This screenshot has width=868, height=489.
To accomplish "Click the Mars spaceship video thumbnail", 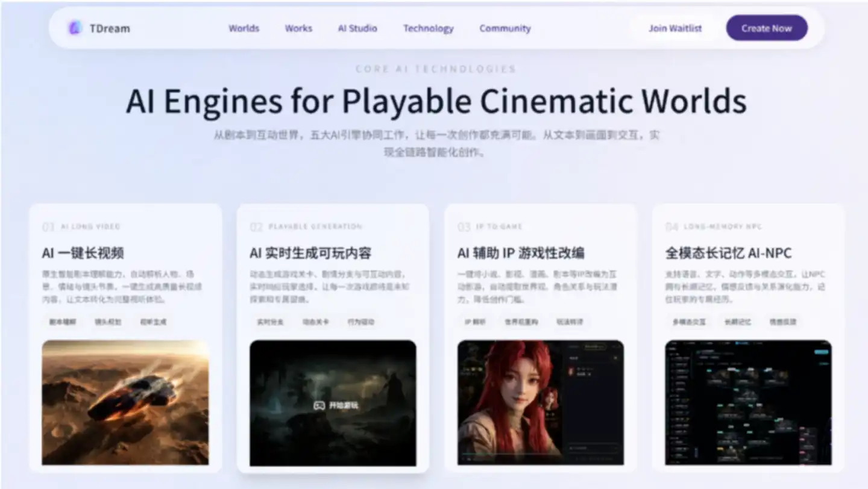I will (125, 402).
